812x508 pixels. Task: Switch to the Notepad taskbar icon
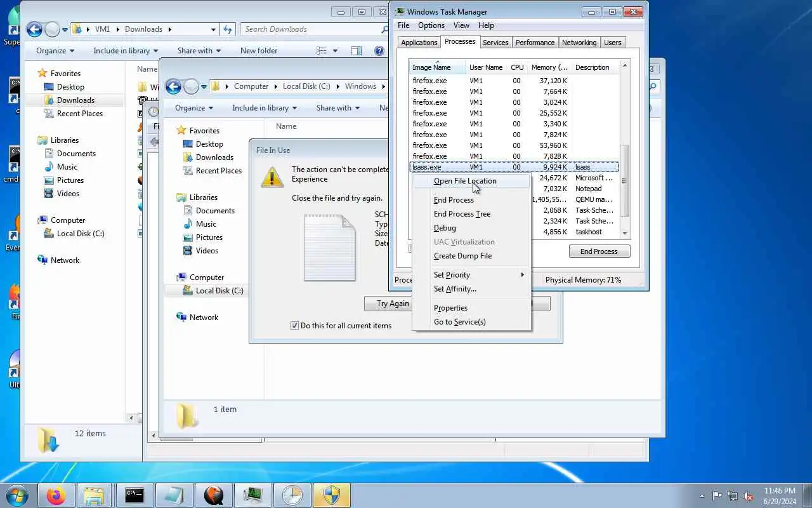tap(173, 495)
